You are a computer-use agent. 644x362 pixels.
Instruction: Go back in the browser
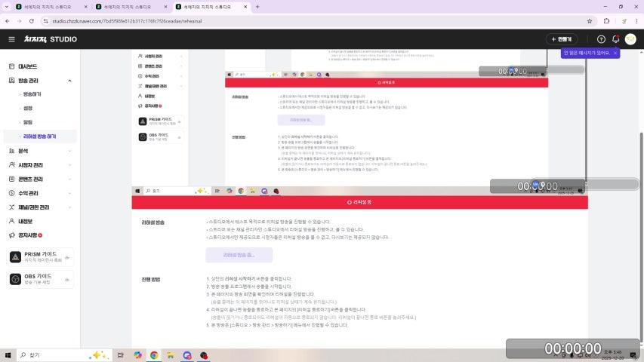pos(8,21)
